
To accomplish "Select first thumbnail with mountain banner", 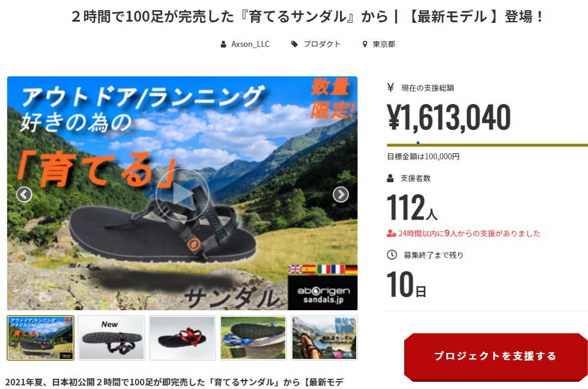I will (40, 338).
